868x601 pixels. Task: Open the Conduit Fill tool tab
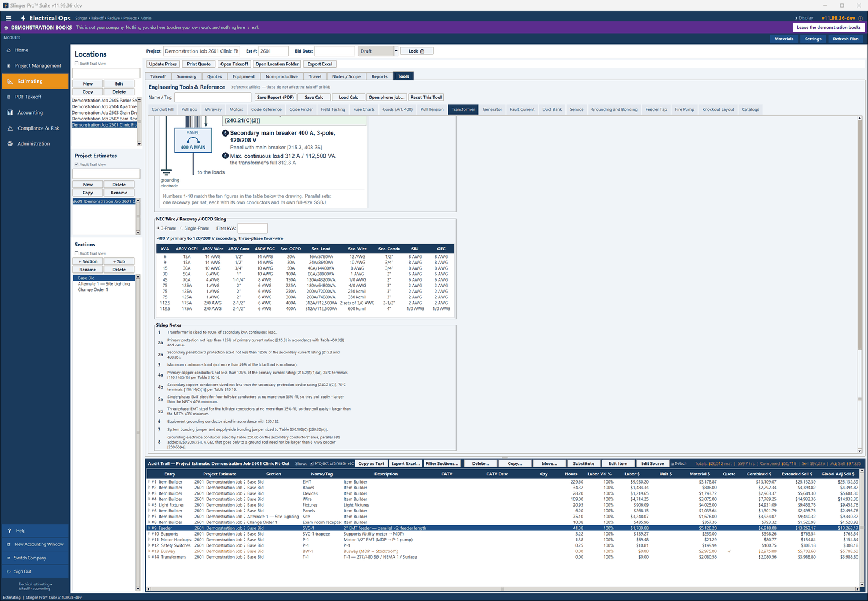tap(163, 109)
